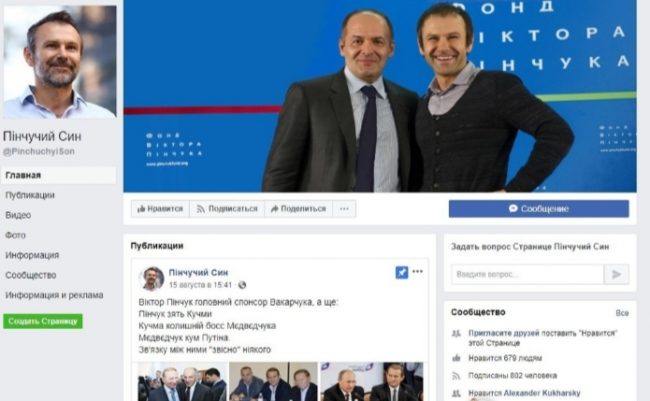The image size is (650, 401).
Task: Go to the Видео section
Action: click(18, 215)
